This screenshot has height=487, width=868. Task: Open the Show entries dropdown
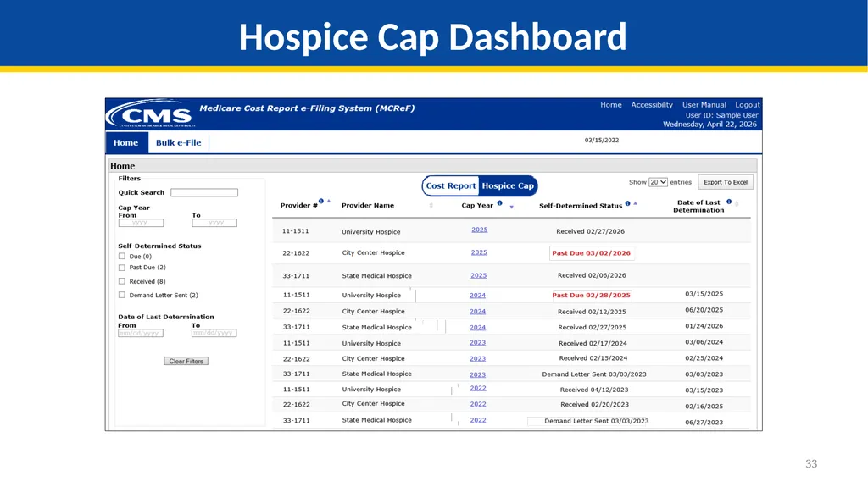658,182
